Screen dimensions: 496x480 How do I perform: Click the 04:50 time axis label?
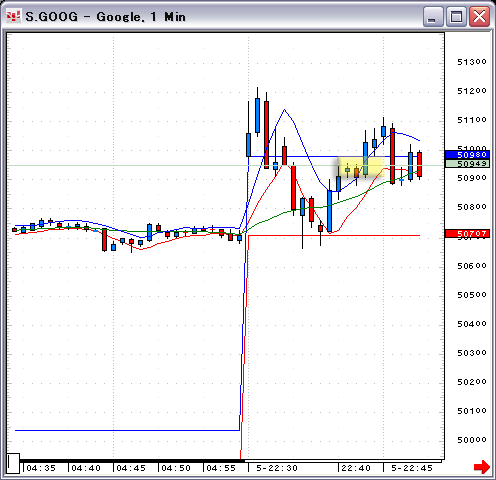click(176, 468)
